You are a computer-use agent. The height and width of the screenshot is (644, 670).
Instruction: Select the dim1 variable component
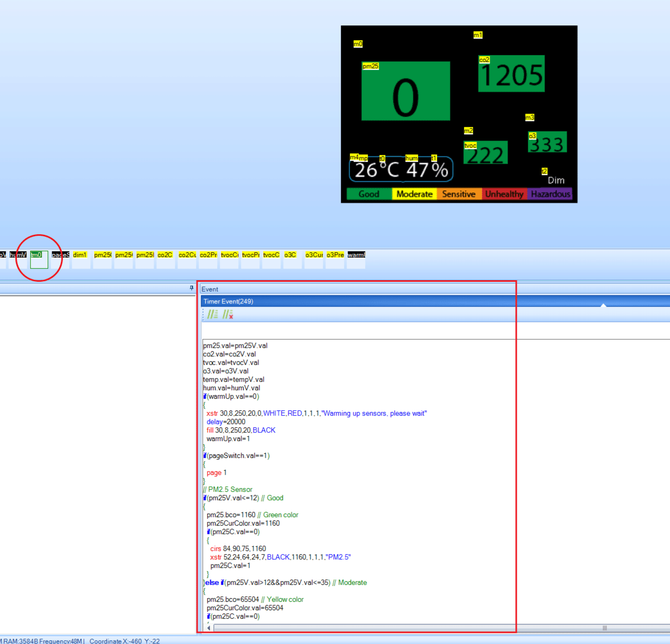click(x=80, y=258)
